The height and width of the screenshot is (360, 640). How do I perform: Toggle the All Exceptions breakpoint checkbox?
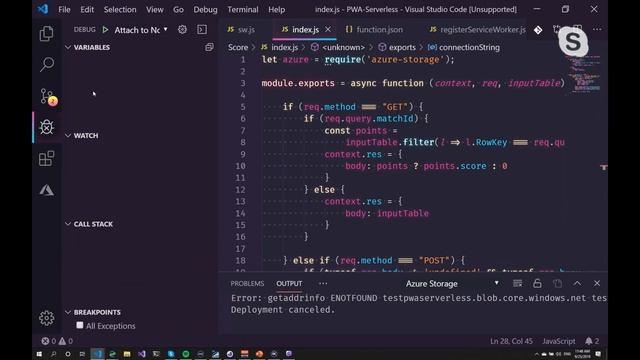coord(80,325)
